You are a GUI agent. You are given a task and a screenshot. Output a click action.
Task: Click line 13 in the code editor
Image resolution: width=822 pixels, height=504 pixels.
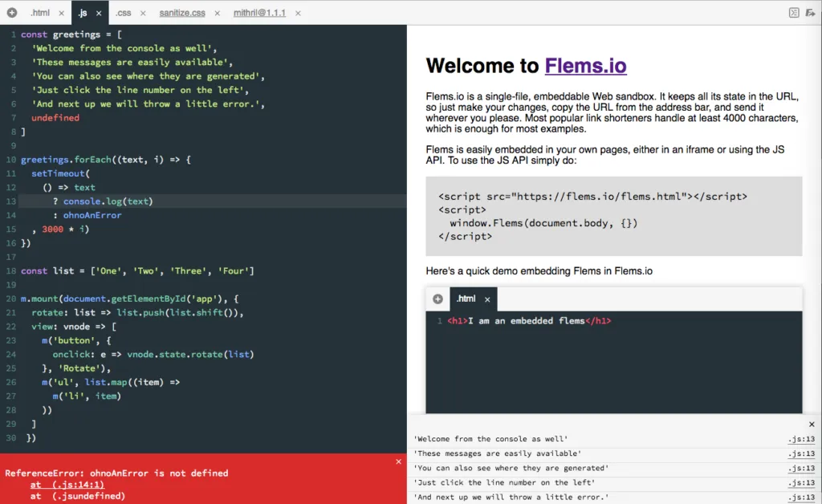pyautogui.click(x=11, y=201)
